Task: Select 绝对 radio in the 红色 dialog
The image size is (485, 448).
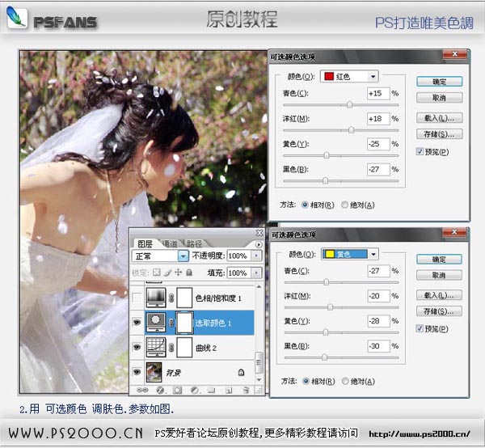Action: (345, 205)
